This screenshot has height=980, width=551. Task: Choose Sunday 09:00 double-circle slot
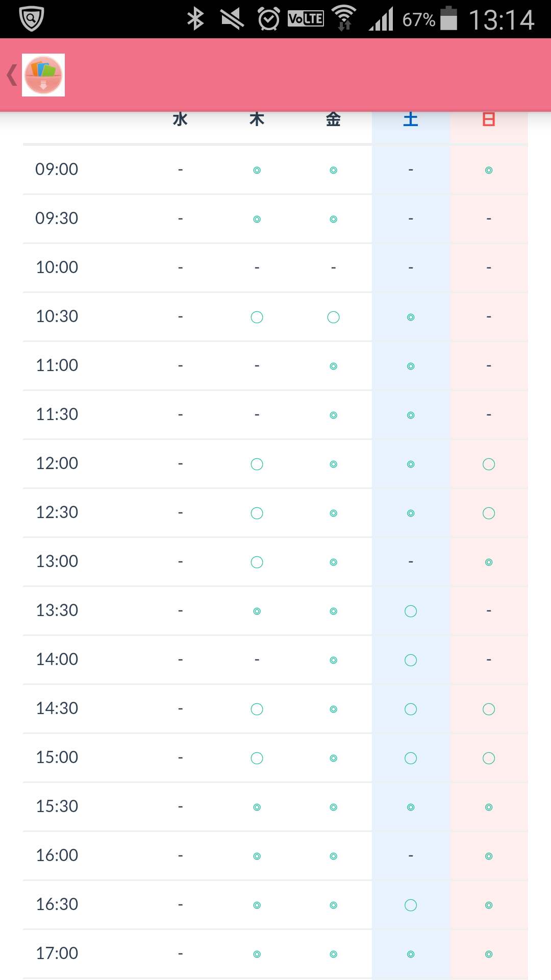[489, 170]
